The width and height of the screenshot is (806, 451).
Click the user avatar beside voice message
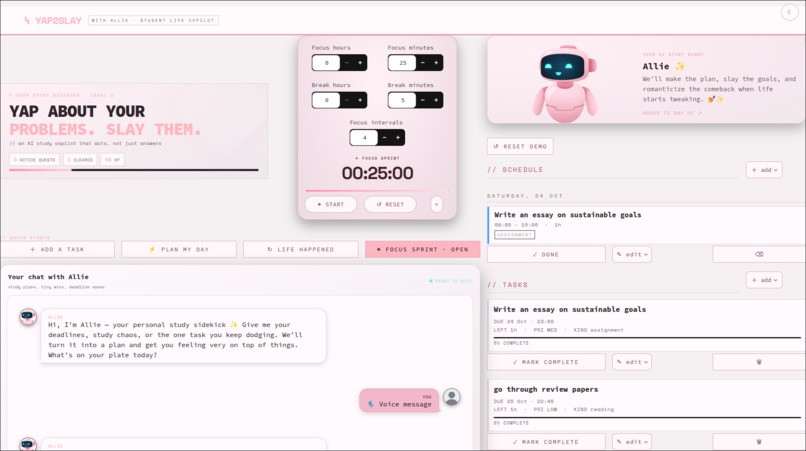click(452, 397)
